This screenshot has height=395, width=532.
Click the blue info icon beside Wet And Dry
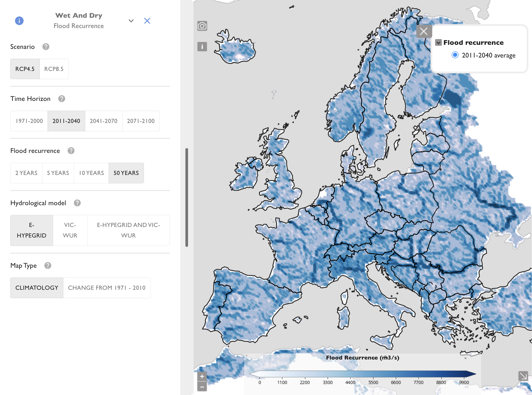[19, 21]
